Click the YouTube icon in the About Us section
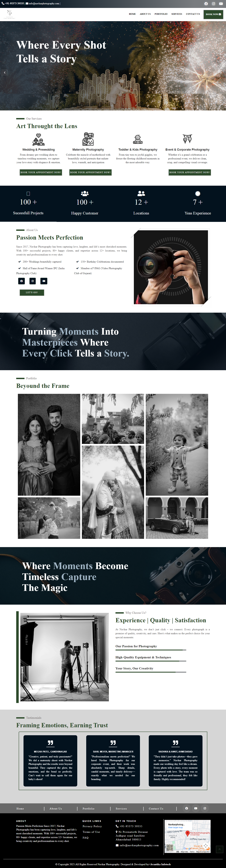 [44, 281]
